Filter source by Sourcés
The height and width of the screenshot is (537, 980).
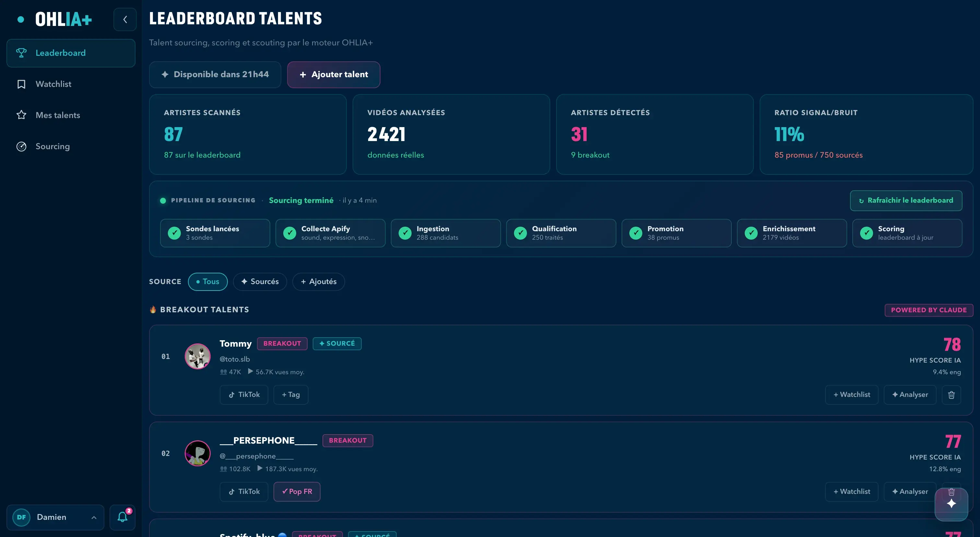tap(260, 281)
